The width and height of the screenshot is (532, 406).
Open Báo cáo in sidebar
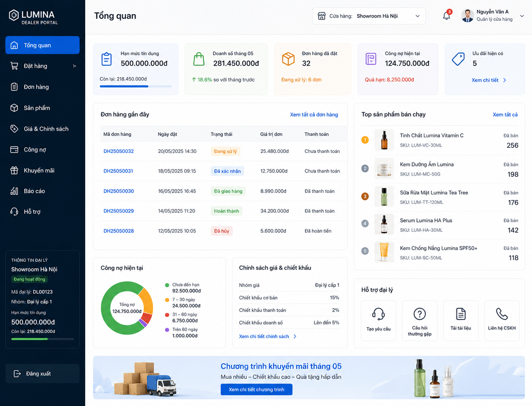pyautogui.click(x=42, y=191)
